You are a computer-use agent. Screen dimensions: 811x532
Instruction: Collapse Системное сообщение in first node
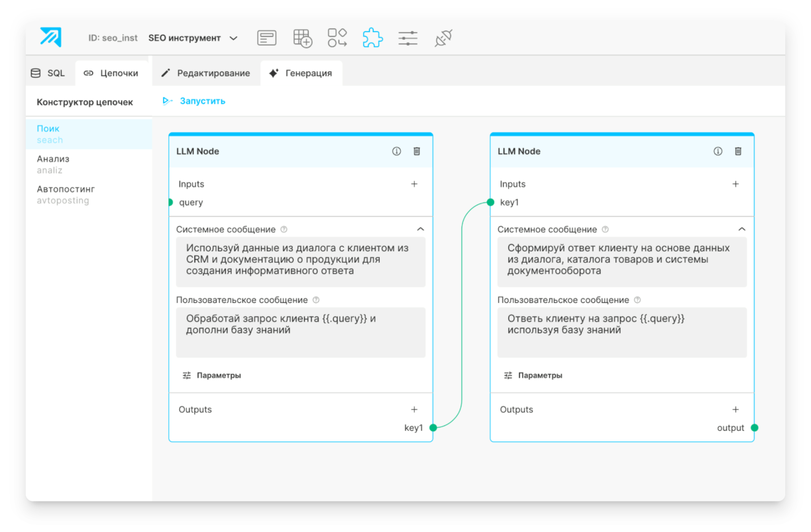click(421, 229)
